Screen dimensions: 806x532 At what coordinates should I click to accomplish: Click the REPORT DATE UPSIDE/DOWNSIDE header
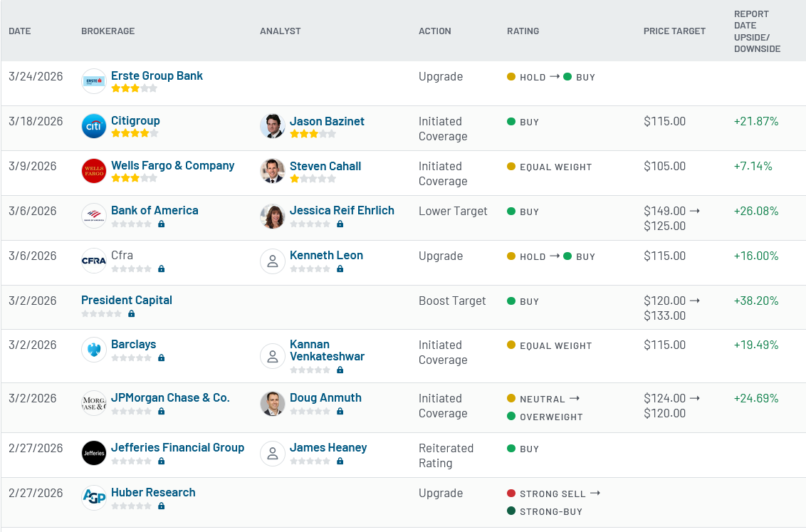757,31
